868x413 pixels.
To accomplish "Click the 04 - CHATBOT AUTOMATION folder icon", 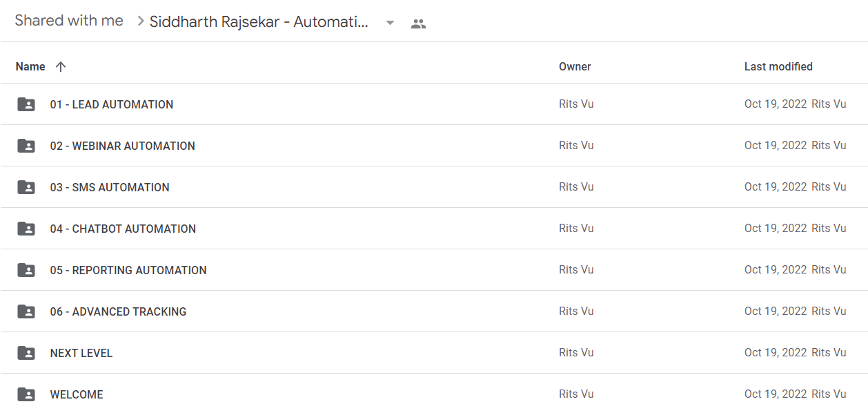I will (26, 229).
